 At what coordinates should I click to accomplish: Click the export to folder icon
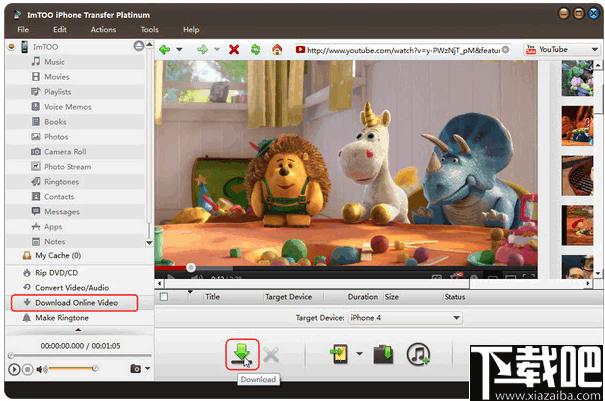tap(383, 354)
